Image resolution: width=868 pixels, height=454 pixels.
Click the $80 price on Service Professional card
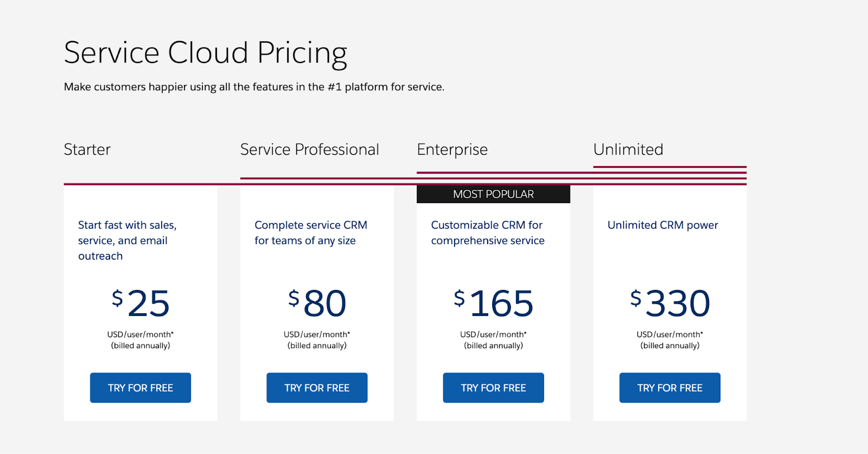coord(317,304)
